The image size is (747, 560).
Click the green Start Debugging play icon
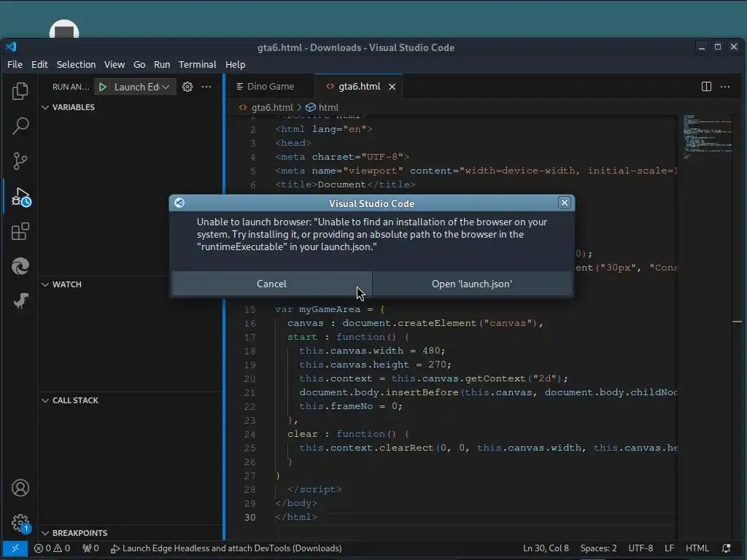(102, 87)
